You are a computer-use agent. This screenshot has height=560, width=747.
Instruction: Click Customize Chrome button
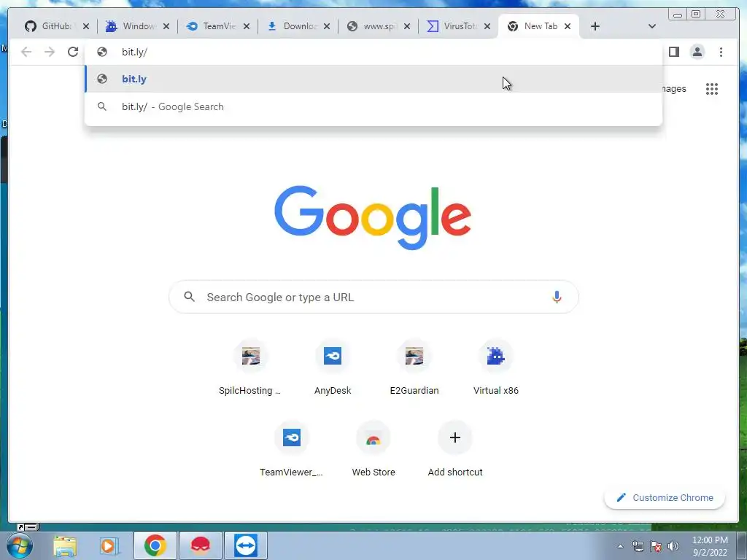[x=665, y=497]
